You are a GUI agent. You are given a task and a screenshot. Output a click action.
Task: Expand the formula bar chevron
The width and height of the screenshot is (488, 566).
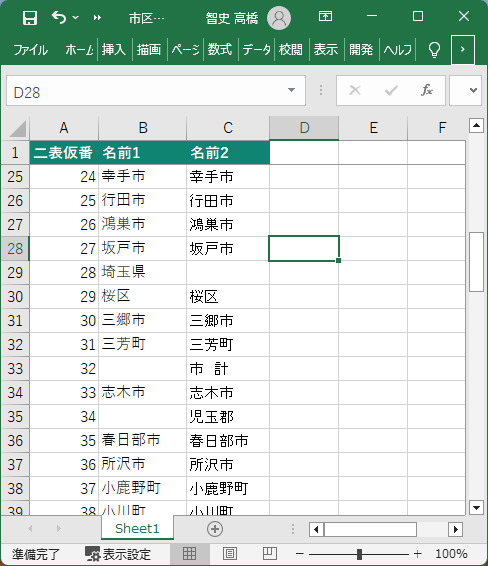(x=473, y=90)
